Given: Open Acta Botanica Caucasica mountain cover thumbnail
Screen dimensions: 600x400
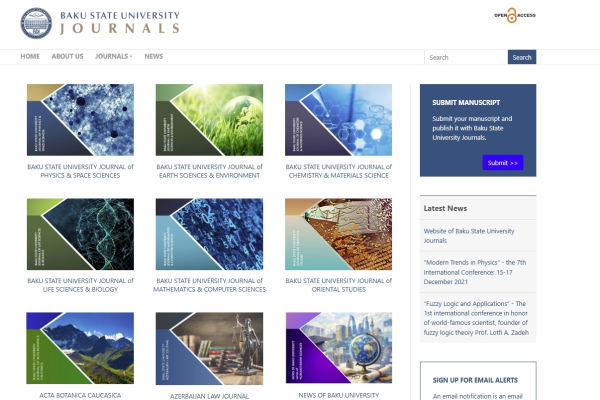Looking at the screenshot, I should [x=80, y=348].
